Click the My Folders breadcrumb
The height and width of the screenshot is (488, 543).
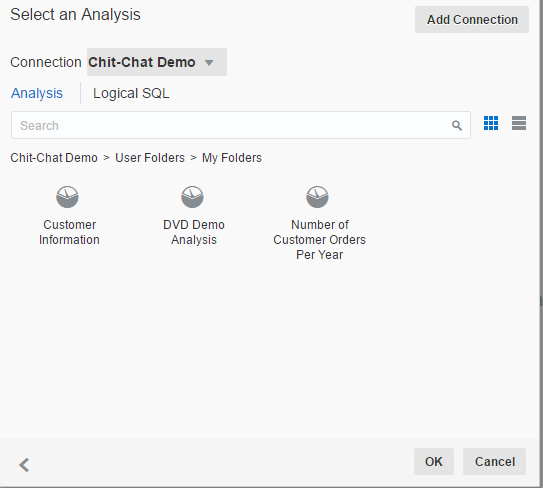232,158
